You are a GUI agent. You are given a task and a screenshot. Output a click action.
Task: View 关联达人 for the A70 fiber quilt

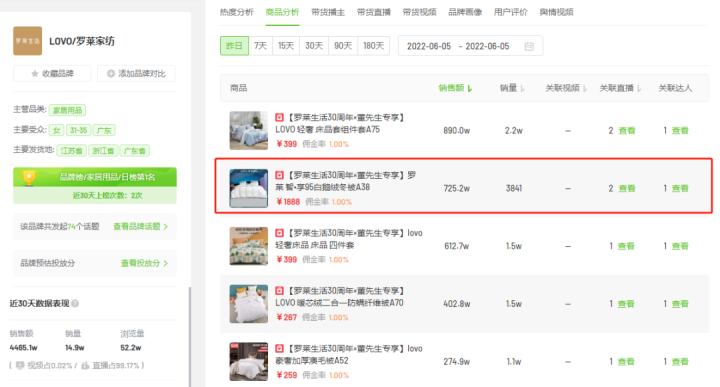[680, 304]
